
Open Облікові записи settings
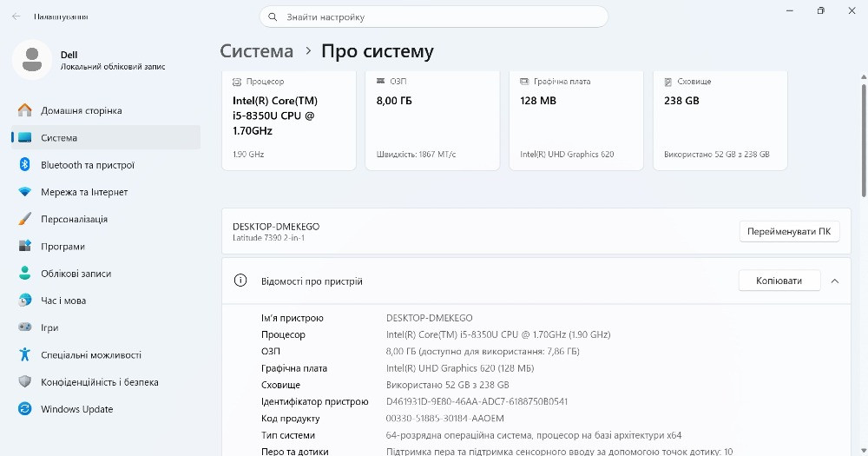[x=106, y=273]
